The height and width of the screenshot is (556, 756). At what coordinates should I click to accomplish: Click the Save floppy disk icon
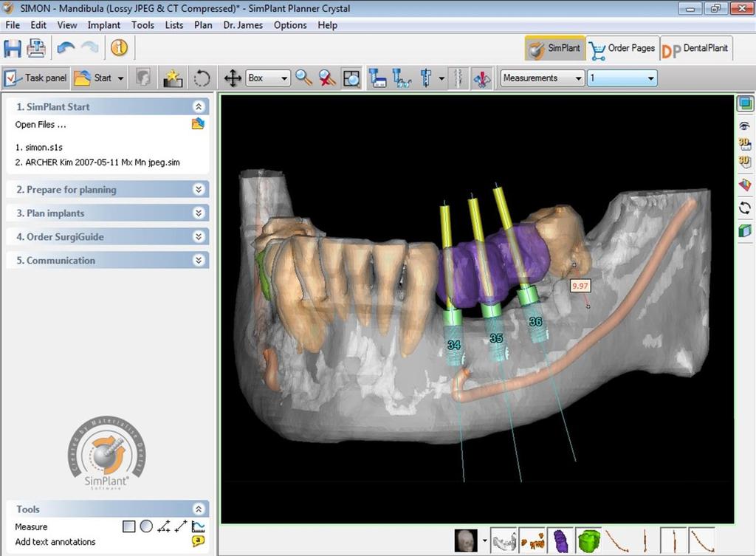tap(13, 48)
